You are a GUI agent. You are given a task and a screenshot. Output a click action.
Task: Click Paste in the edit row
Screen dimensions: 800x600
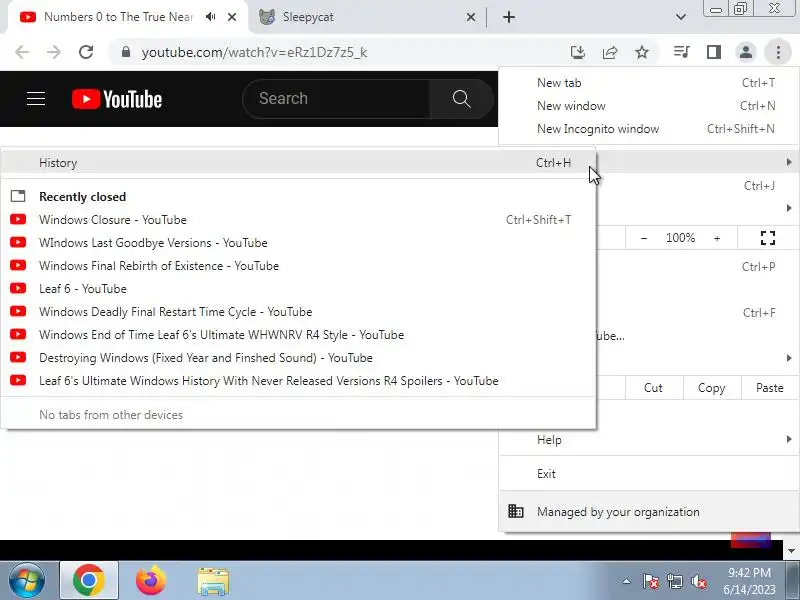click(x=769, y=388)
